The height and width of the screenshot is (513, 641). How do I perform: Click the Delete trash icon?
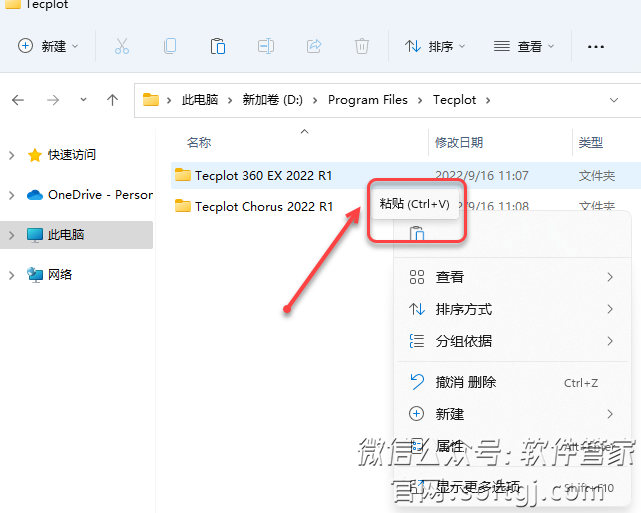pos(362,46)
